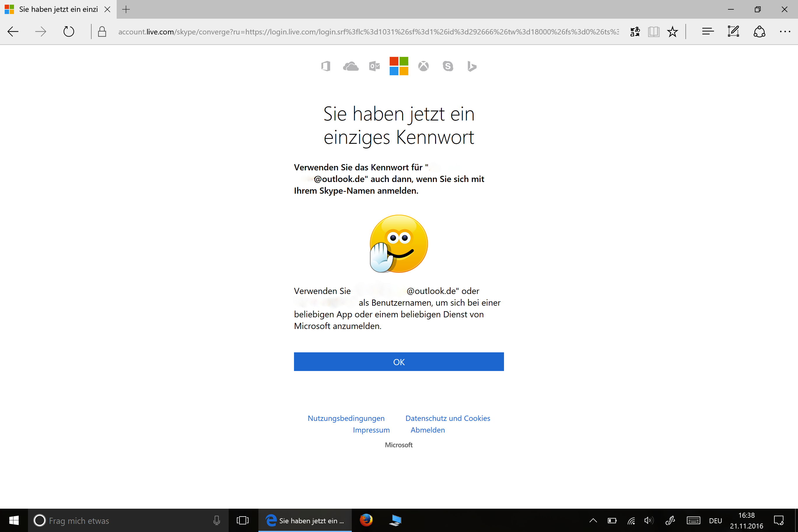Open the Xbox icon in the header
Viewport: 798px width, 532px height.
coord(423,66)
